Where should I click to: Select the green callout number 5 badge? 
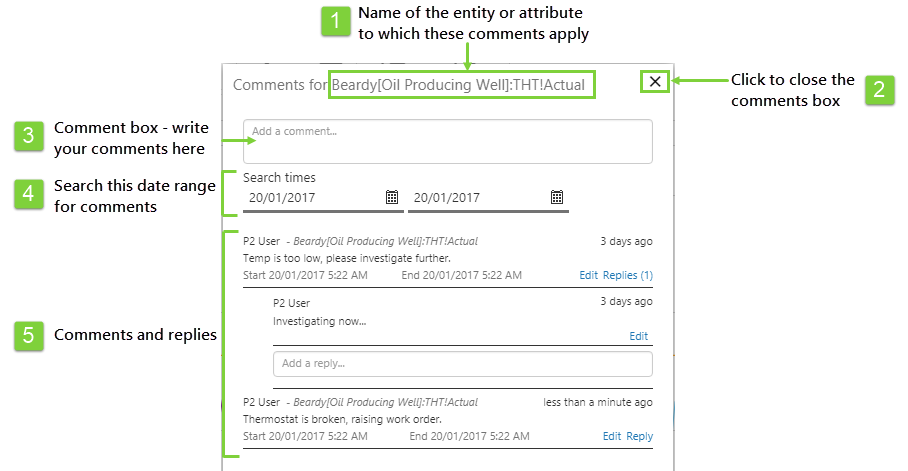(29, 336)
